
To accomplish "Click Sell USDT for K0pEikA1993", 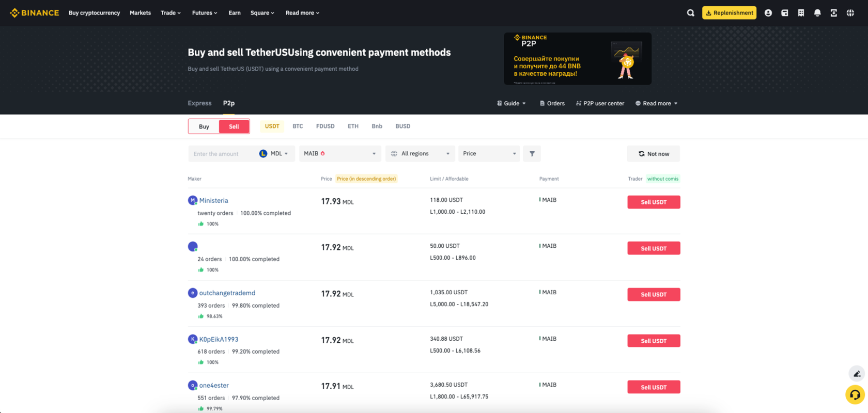I will coord(654,341).
